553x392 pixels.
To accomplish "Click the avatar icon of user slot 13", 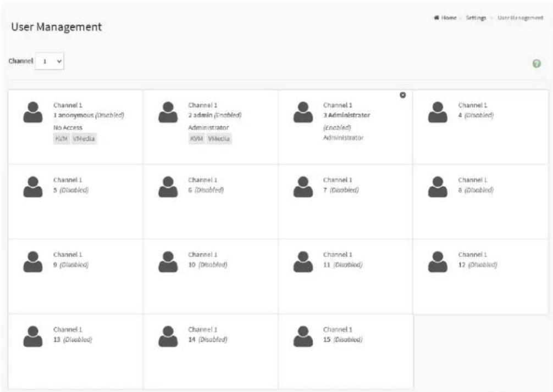I will coord(33,337).
